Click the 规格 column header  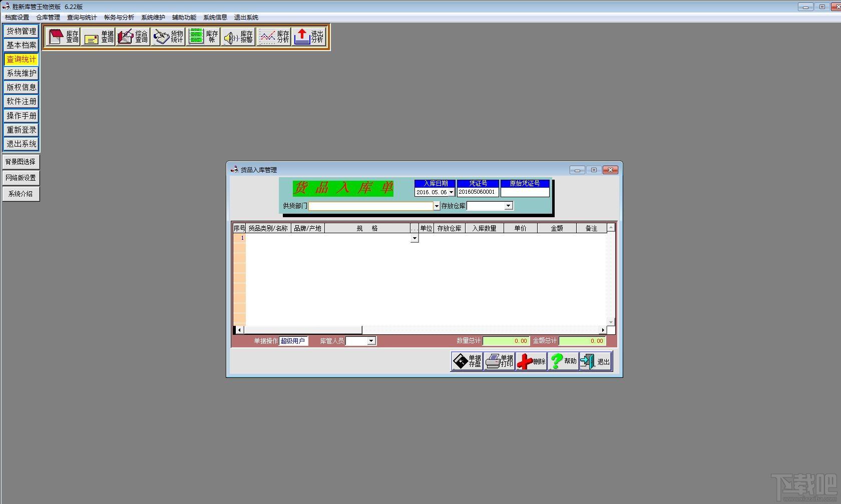click(x=367, y=228)
